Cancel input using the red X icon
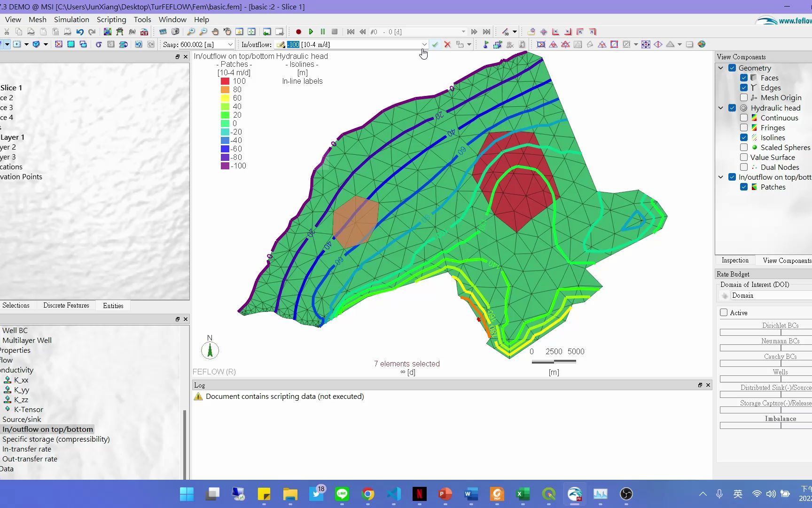Viewport: 812px width, 508px height. 447,44
